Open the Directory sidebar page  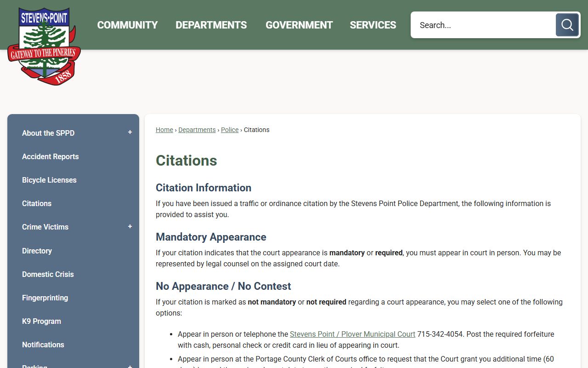pyautogui.click(x=37, y=251)
